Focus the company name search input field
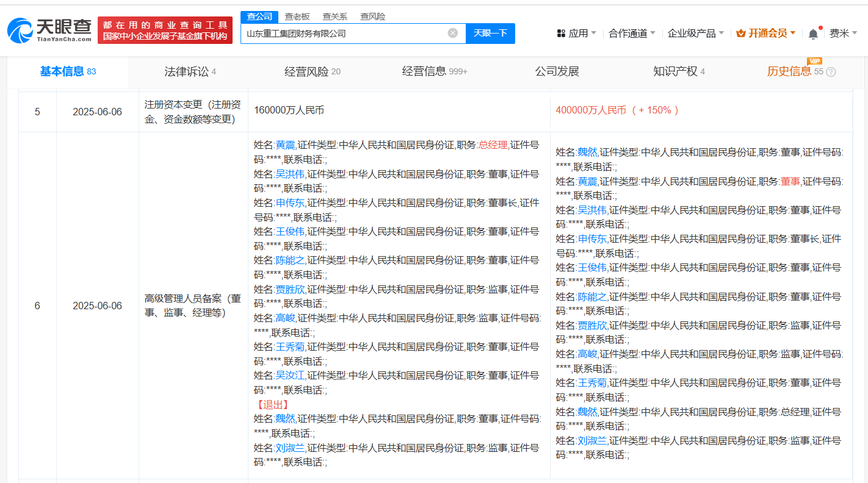The height and width of the screenshot is (483, 868). tap(342, 33)
